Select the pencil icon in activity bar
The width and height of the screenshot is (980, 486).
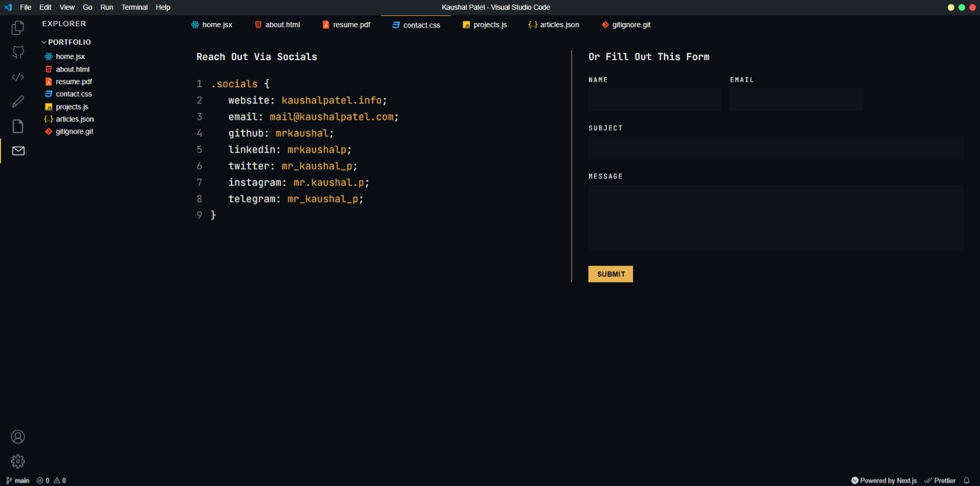18,102
